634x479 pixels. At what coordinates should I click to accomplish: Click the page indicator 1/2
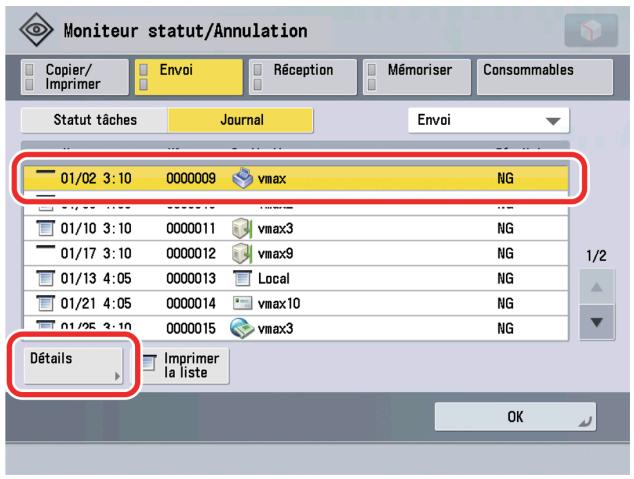click(596, 255)
